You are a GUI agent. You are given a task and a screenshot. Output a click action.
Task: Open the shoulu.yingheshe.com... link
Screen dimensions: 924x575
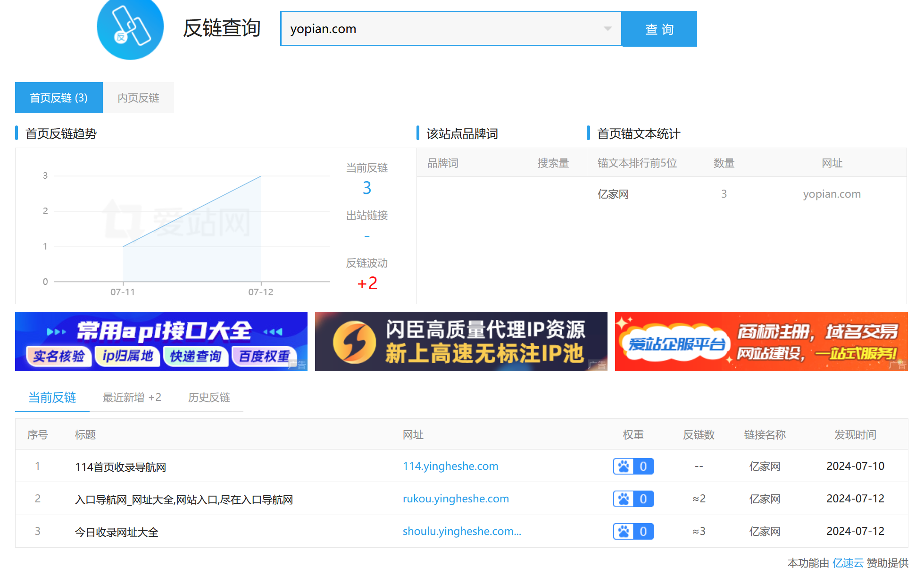[462, 531]
